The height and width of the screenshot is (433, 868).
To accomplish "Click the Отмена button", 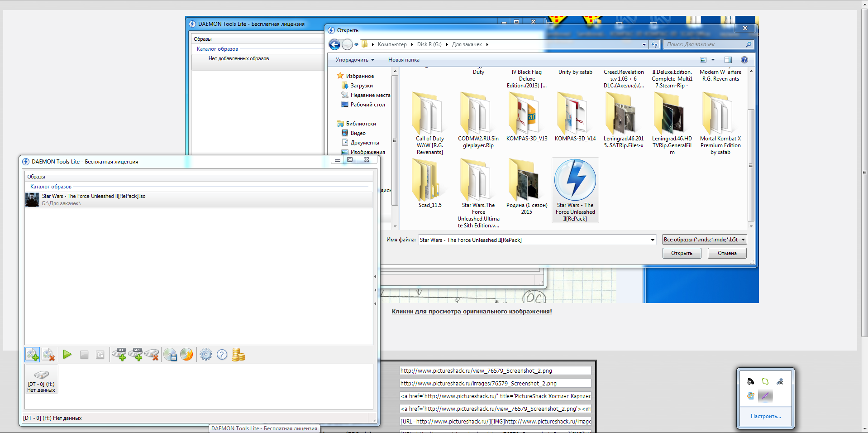I will pos(727,253).
